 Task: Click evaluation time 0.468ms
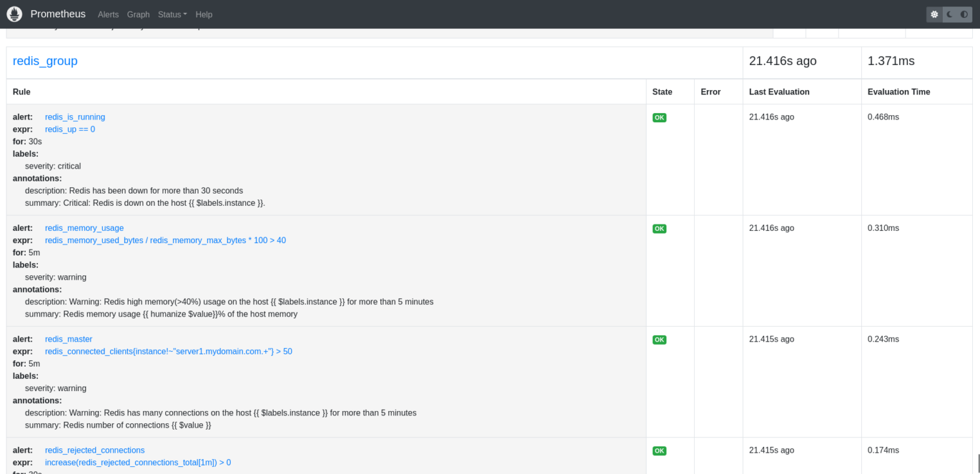tap(883, 117)
